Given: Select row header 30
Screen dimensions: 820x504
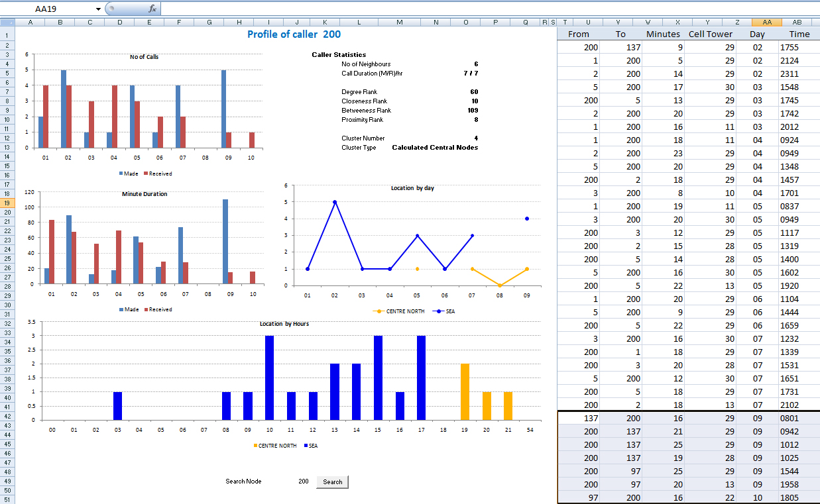Looking at the screenshot, I should (7, 305).
